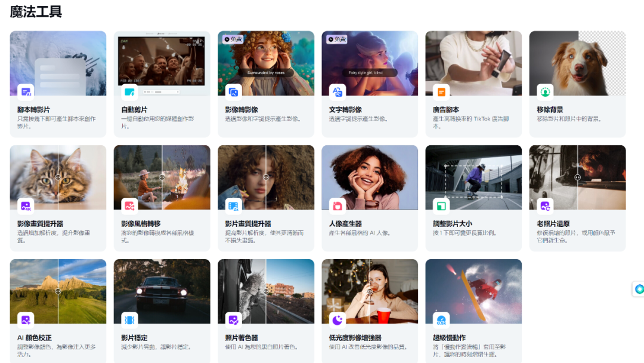Click the 影像風格轉移 icon
Screen dimensions: 644x363
point(129,205)
